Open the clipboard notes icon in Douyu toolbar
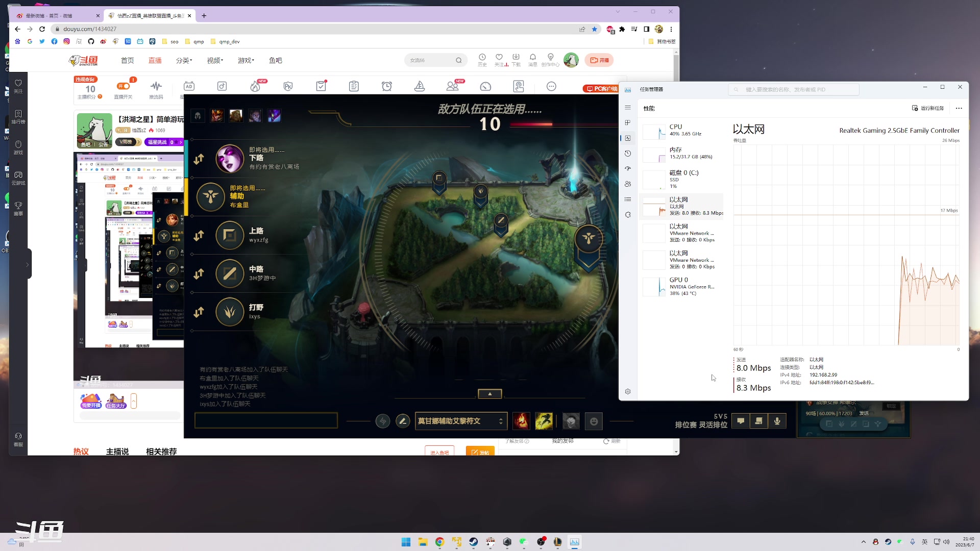Screen dimensions: 980x551 pyautogui.click(x=354, y=86)
